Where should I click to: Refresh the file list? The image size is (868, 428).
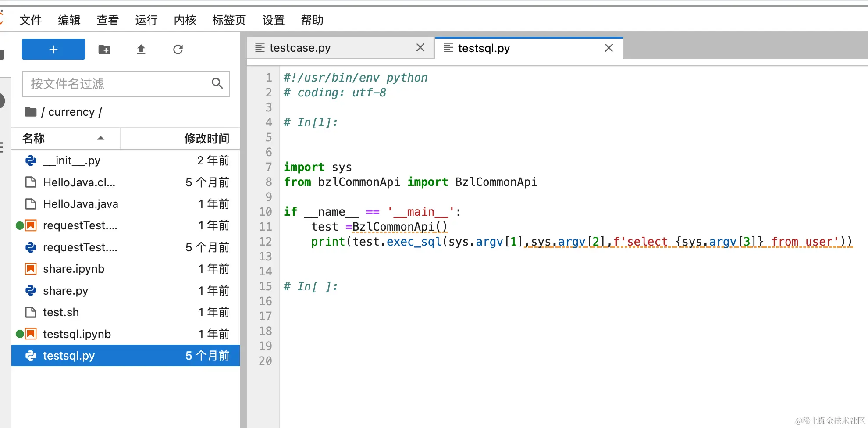pyautogui.click(x=178, y=50)
